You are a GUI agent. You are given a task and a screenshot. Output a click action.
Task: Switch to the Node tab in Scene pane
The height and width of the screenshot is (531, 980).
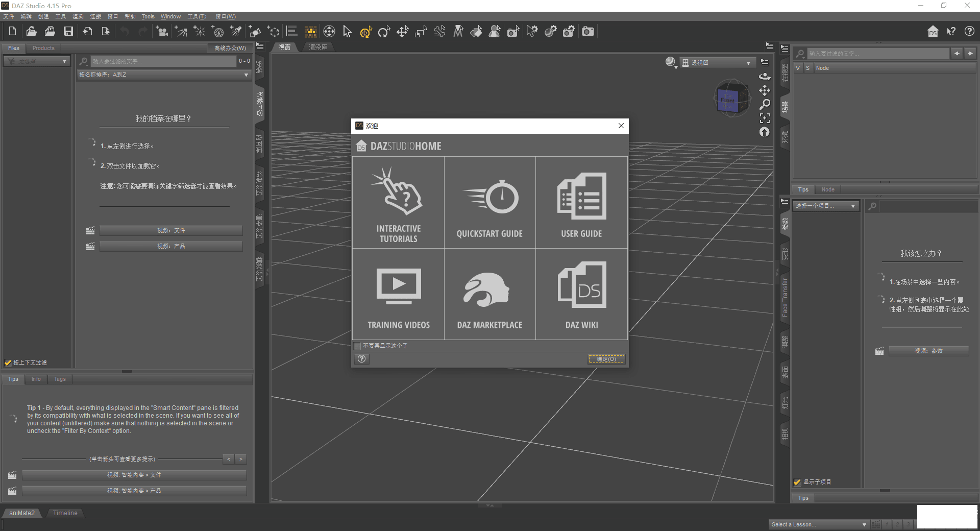[828, 189]
